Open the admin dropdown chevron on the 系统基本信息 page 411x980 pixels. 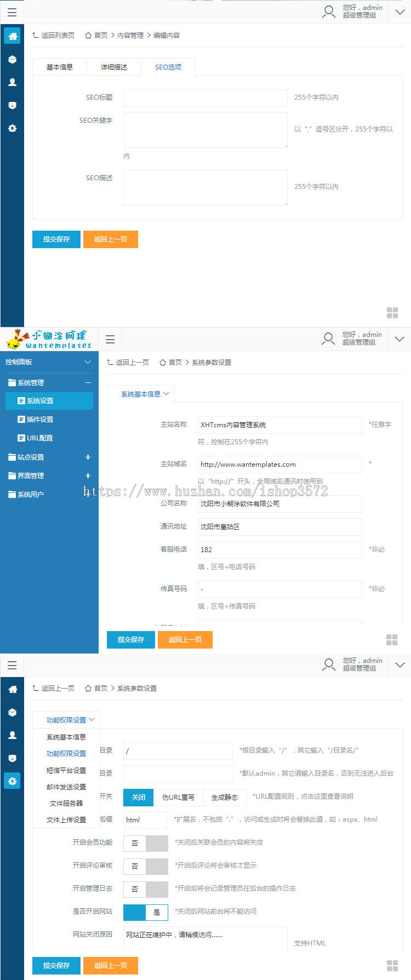(x=399, y=339)
